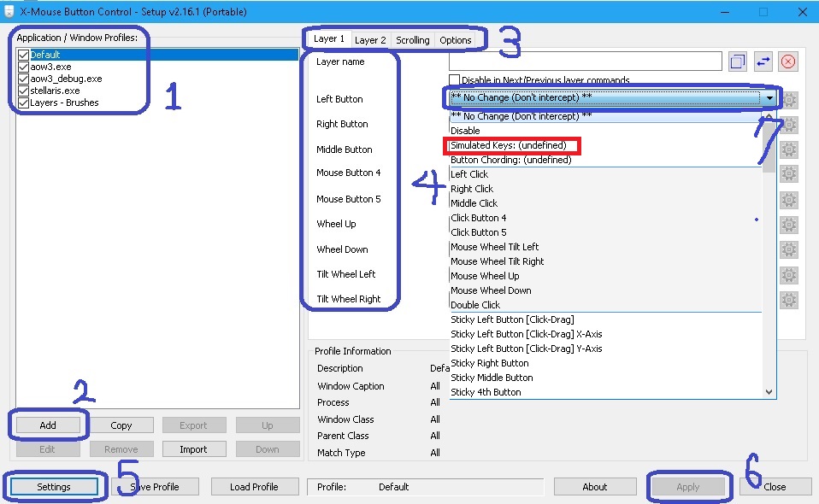Toggle the Default profile checkbox
This screenshot has height=504, width=819.
pyautogui.click(x=23, y=55)
